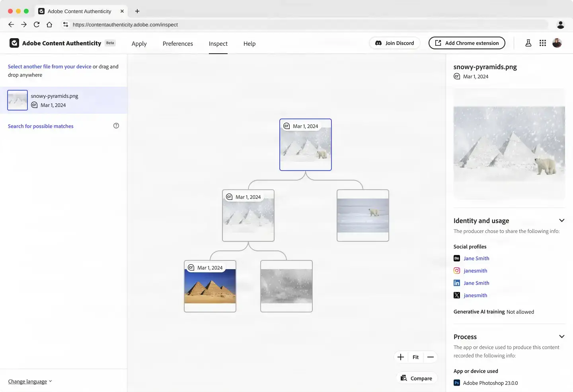Select the Inspect tab
The height and width of the screenshot is (392, 573).
click(218, 44)
